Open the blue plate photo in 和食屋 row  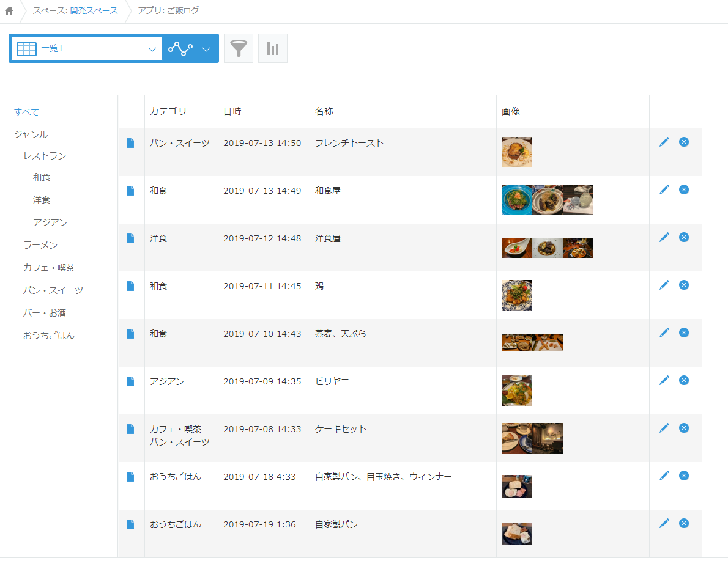click(x=517, y=200)
